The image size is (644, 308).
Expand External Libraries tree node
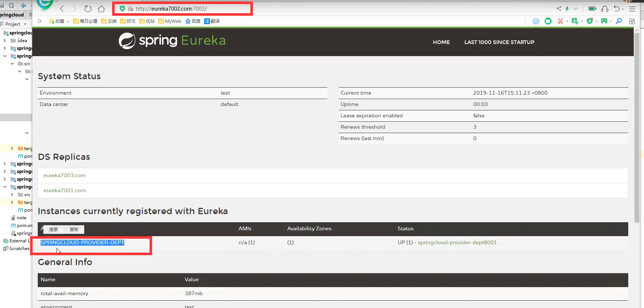click(17, 241)
